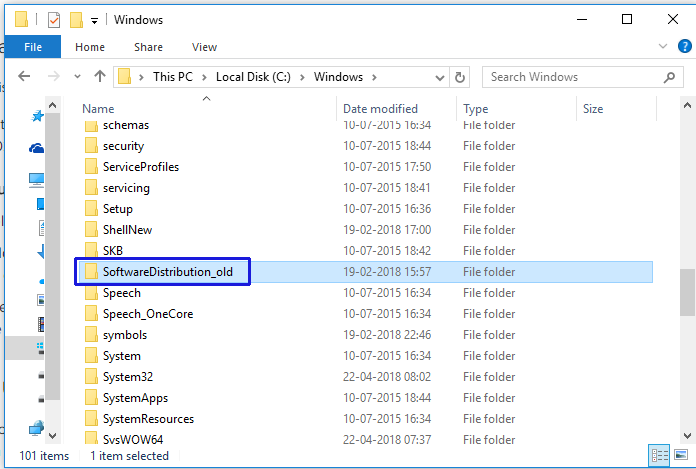
Task: Select the servicing folder
Action: (x=364, y=188)
